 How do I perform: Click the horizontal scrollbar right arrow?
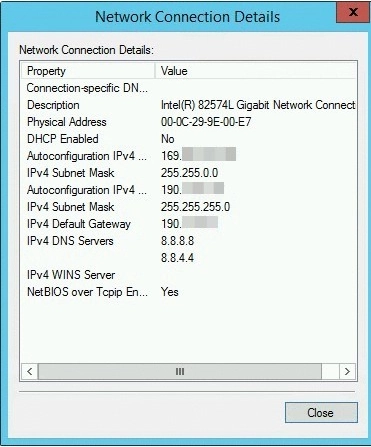(348, 371)
